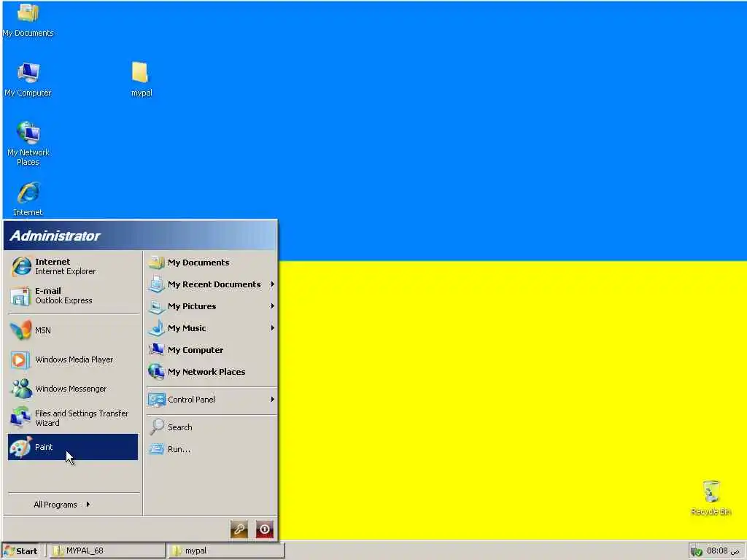The height and width of the screenshot is (560, 747).
Task: Open My Computer in Start menu
Action: [x=211, y=350]
